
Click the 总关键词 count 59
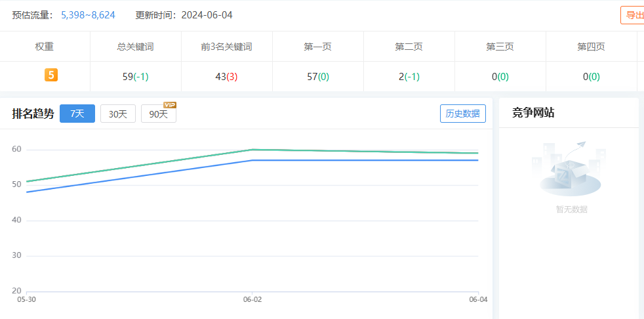pos(128,77)
